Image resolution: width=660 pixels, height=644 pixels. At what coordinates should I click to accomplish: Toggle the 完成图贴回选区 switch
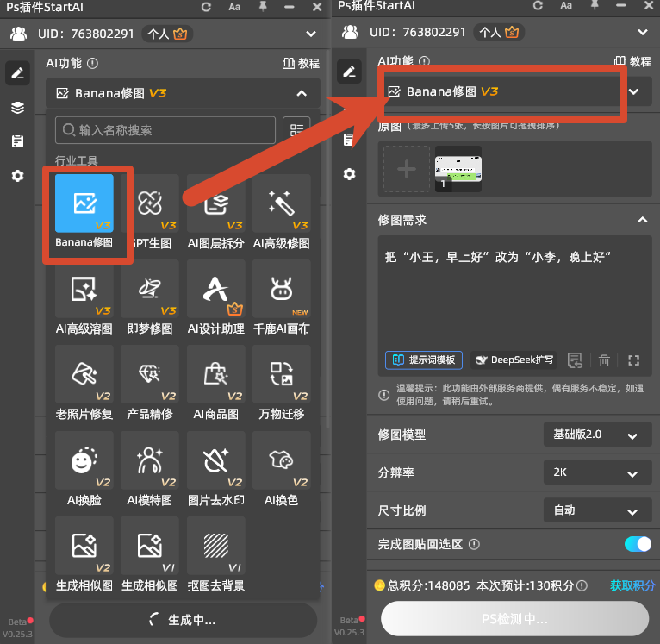[x=638, y=544]
